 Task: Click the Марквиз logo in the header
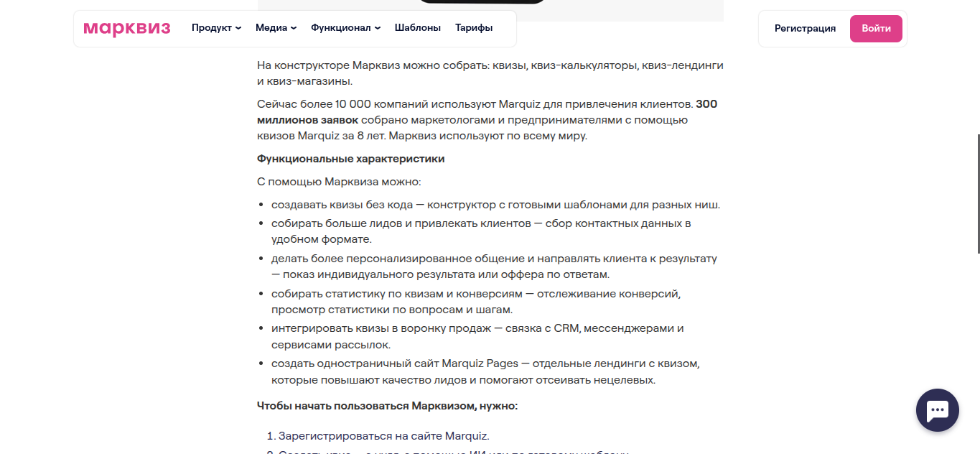(x=127, y=29)
